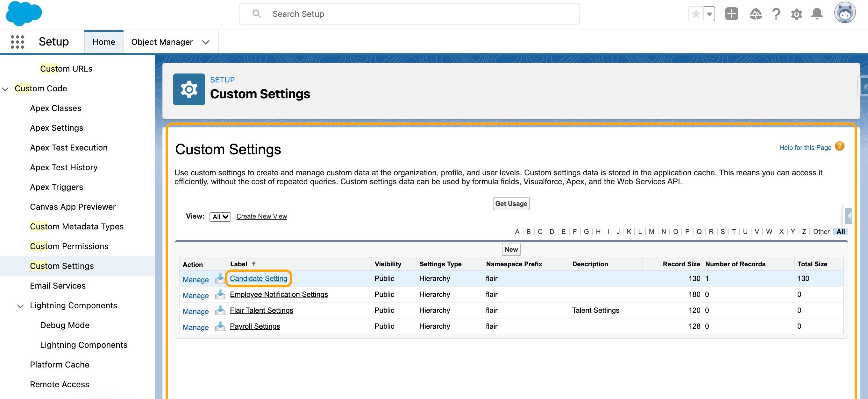
Task: Open the global actions plus icon
Action: [x=731, y=14]
